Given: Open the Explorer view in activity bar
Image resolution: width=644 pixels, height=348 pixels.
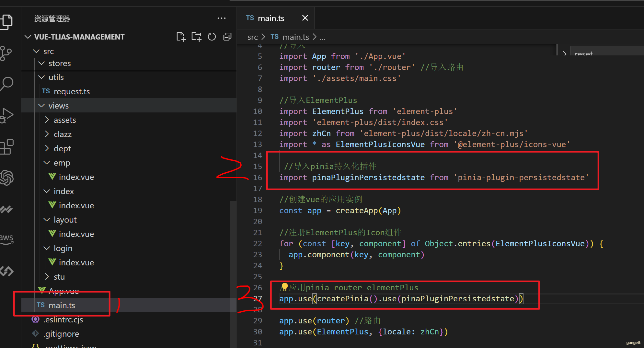Looking at the screenshot, I should [x=6, y=22].
